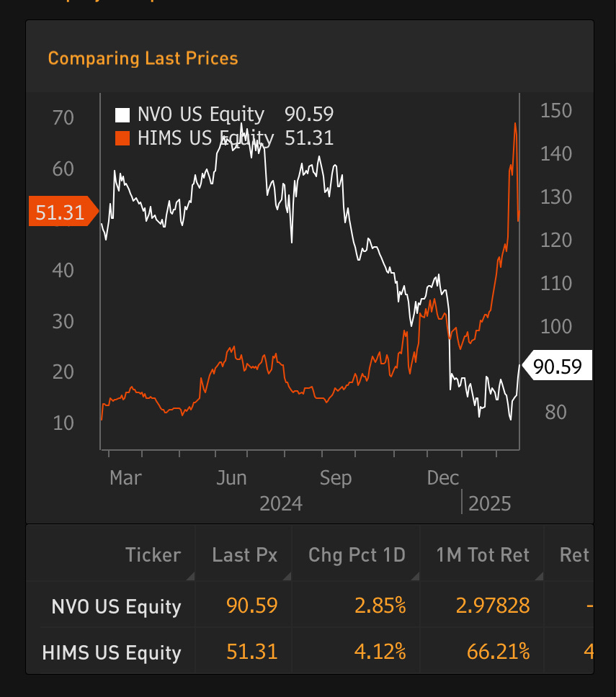
Task: Click the Mar label on time axis
Action: [x=125, y=478]
